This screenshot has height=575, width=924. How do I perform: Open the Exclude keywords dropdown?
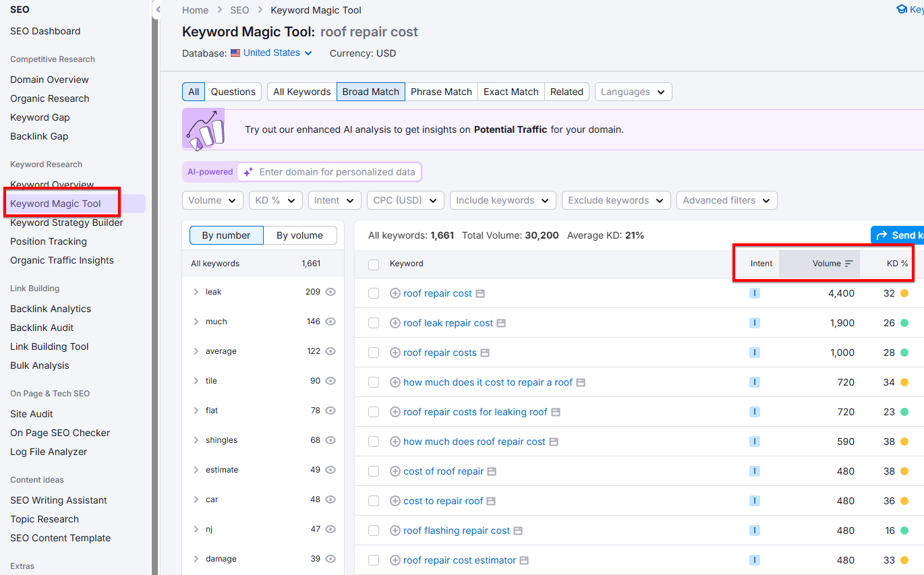pyautogui.click(x=616, y=200)
